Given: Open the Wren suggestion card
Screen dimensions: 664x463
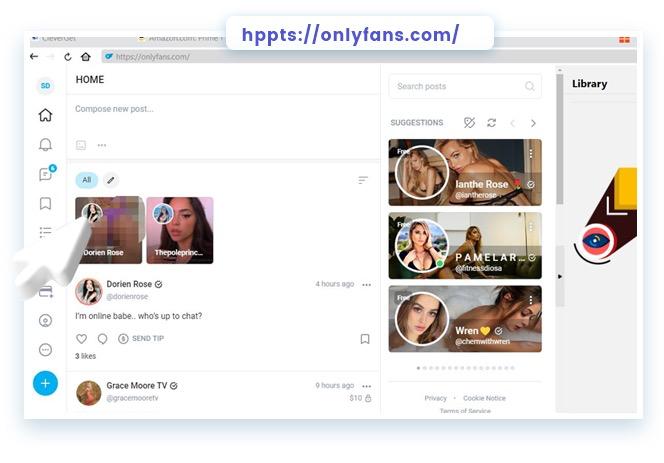Looking at the screenshot, I should coord(465,319).
